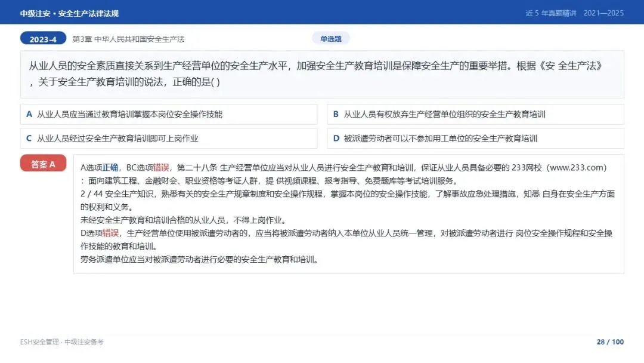Click the 单选题 question type tag
The width and height of the screenshot is (644, 363).
coord(331,39)
